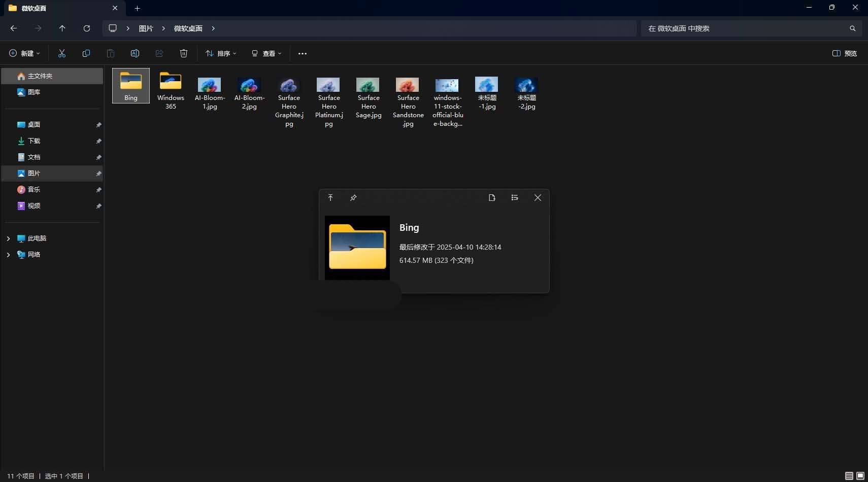This screenshot has width=868, height=482.
Task: Unpin 下载 from the sidebar
Action: click(98, 141)
